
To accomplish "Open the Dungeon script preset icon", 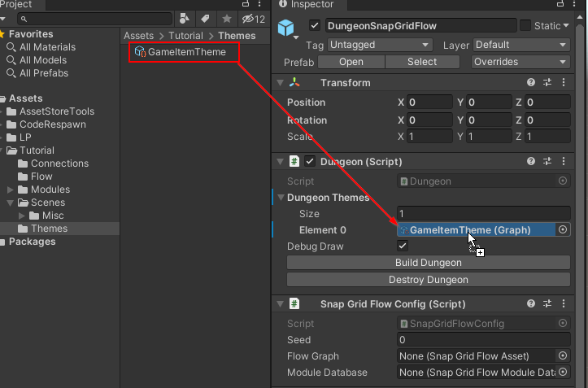I will [x=547, y=162].
